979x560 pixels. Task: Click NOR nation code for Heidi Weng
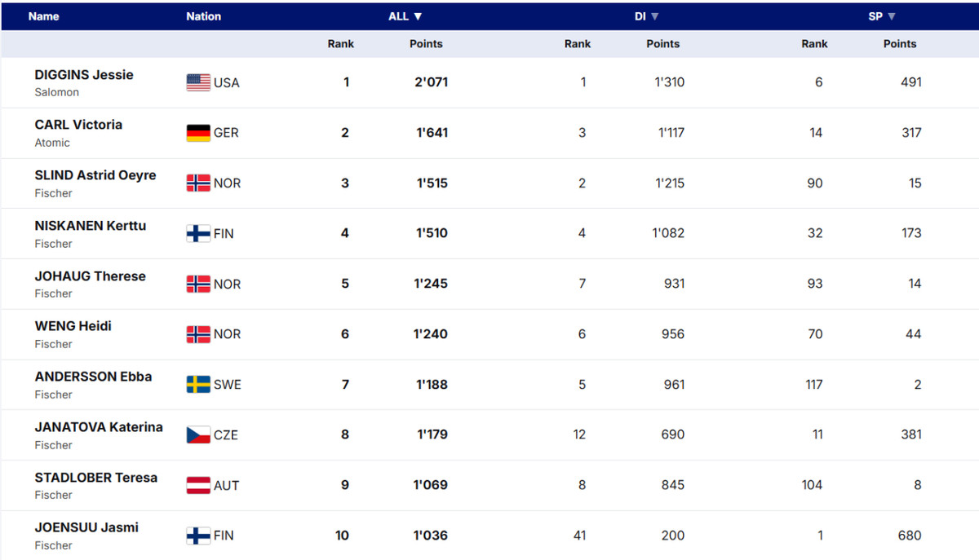click(x=228, y=334)
